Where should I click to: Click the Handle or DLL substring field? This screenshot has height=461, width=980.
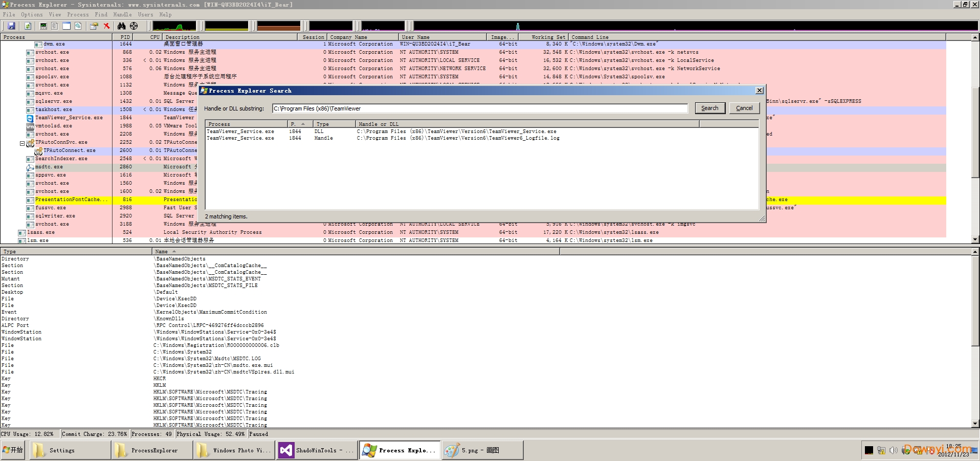coord(480,108)
